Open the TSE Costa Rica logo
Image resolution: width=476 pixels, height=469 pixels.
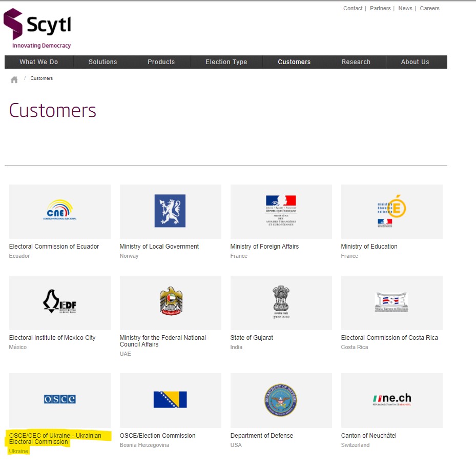tap(391, 303)
